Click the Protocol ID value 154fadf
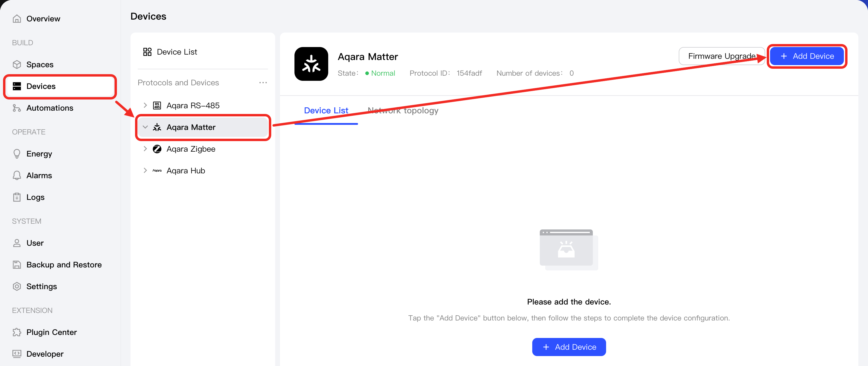Viewport: 868px width, 366px height. click(469, 73)
